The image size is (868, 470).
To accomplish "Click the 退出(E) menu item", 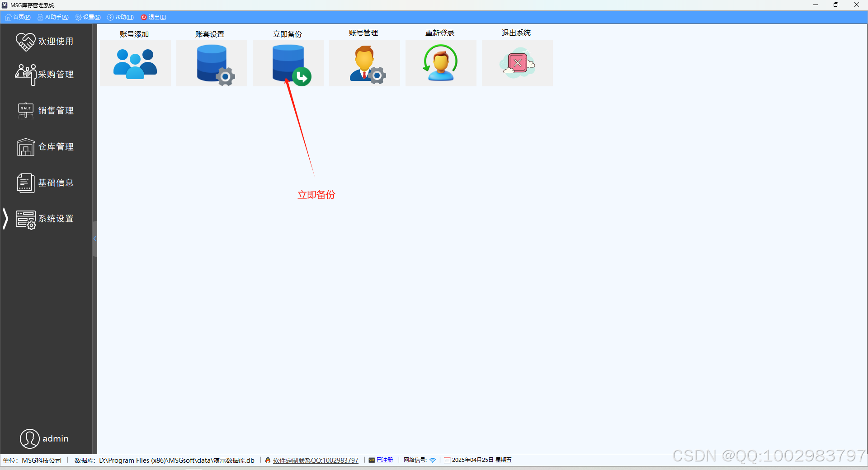I will point(154,17).
